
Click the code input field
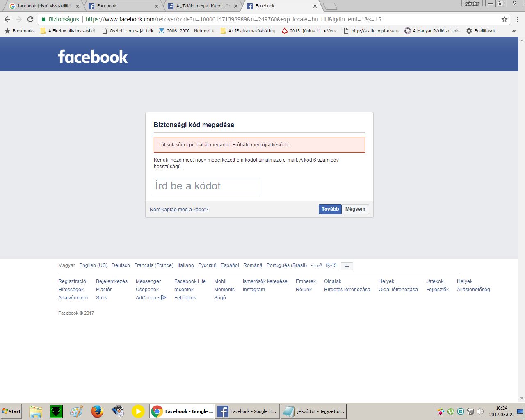click(208, 186)
